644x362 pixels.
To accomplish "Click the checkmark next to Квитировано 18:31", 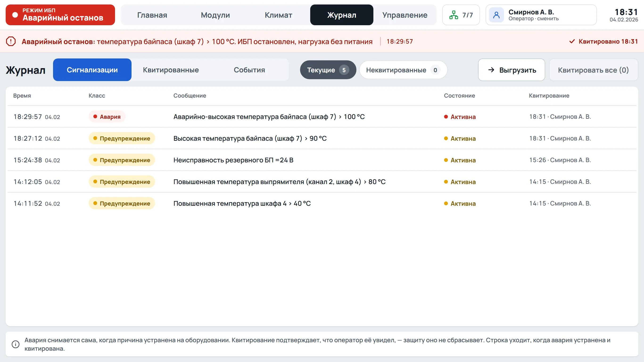I will pos(572,41).
